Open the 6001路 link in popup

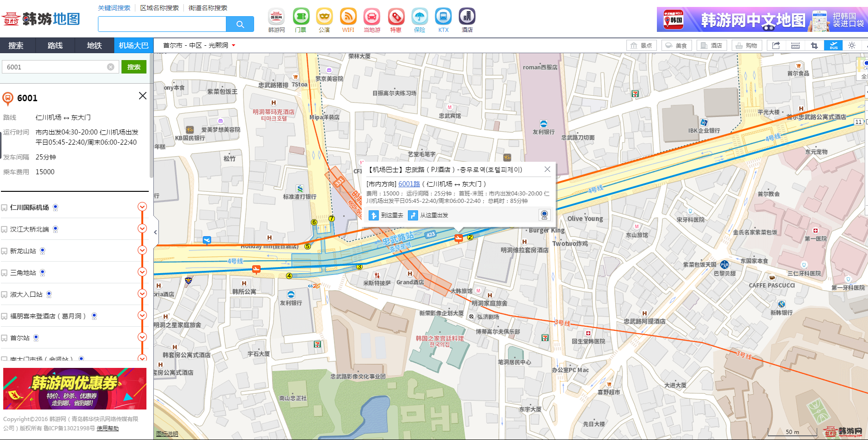(409, 184)
